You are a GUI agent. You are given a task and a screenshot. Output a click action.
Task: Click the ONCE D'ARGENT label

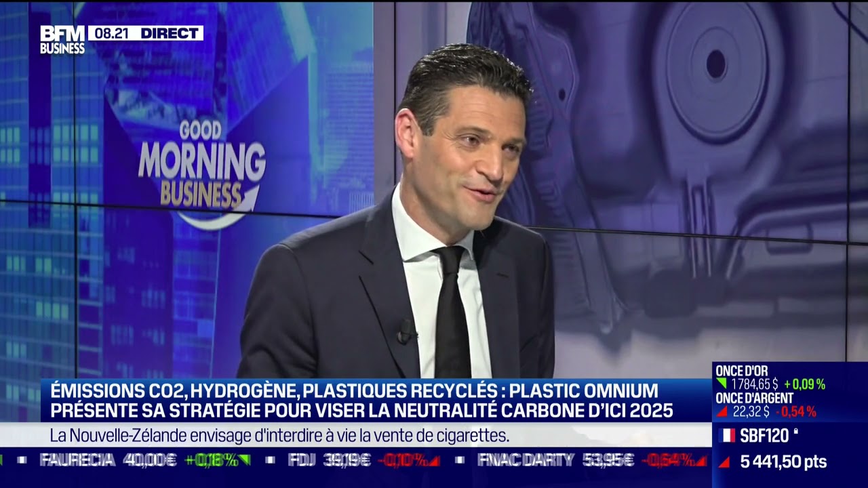[x=755, y=398]
